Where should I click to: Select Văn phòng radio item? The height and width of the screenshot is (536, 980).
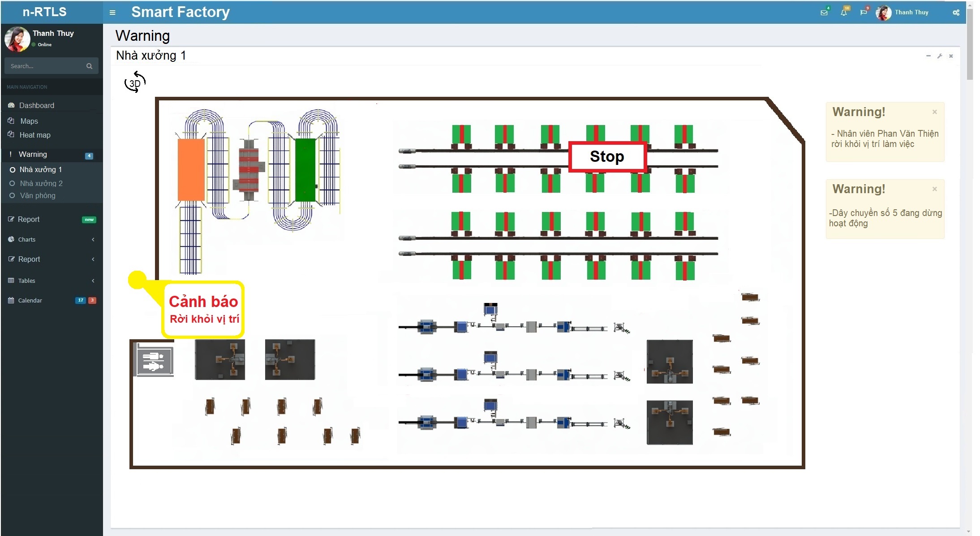coord(37,195)
